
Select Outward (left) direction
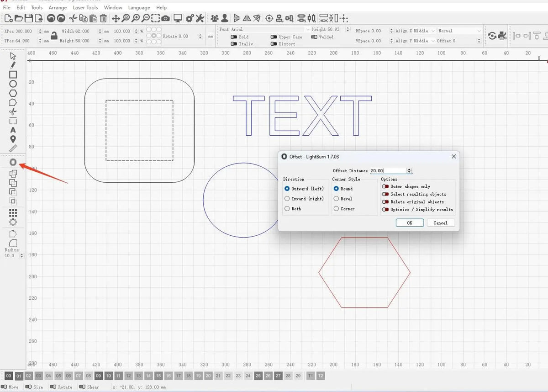tap(304, 189)
